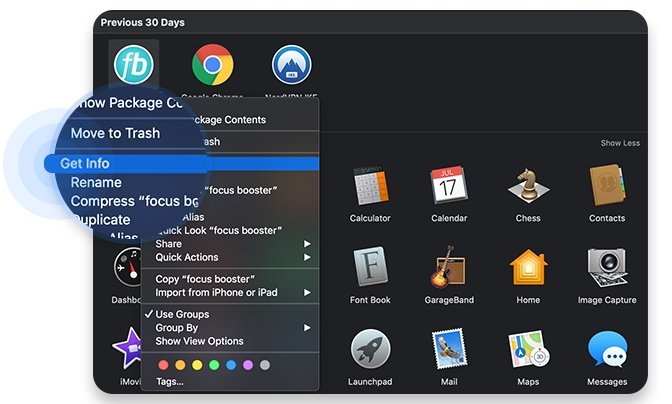
Task: Click the Google Chrome app icon
Action: coord(213,65)
